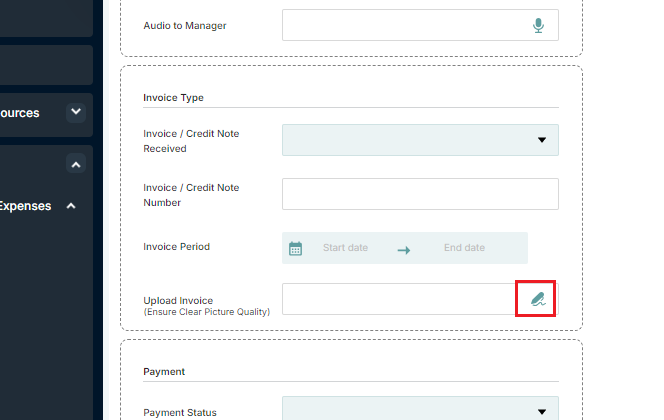Click the Payment section heading
The height and width of the screenshot is (420, 664).
coord(164,372)
